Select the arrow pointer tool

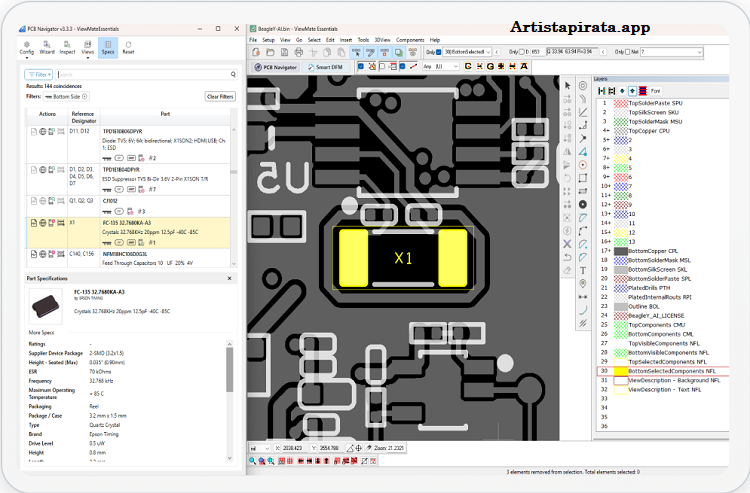tap(568, 86)
